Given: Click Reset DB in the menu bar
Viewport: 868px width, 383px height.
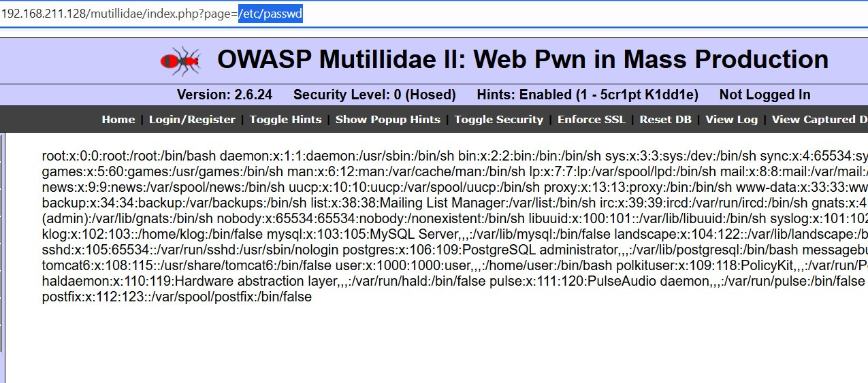Looking at the screenshot, I should (x=665, y=120).
